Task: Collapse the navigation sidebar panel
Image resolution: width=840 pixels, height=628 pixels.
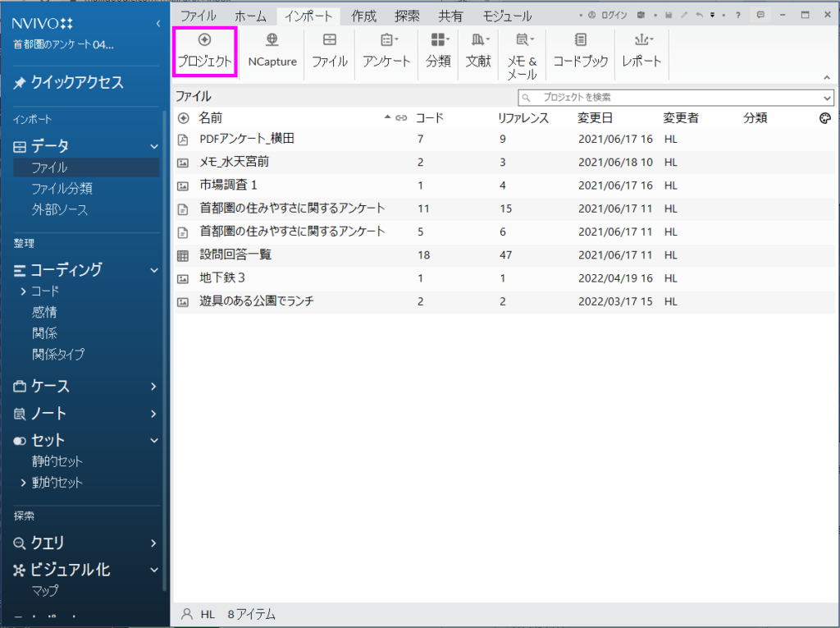Action: tap(157, 24)
